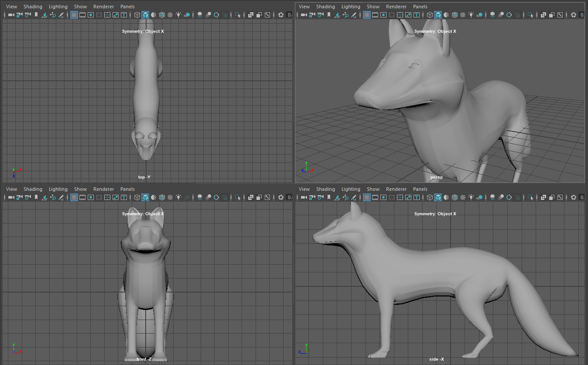Click 'Symmetry: Object X' text in side panel
This screenshot has height=365, width=588.
435,214
